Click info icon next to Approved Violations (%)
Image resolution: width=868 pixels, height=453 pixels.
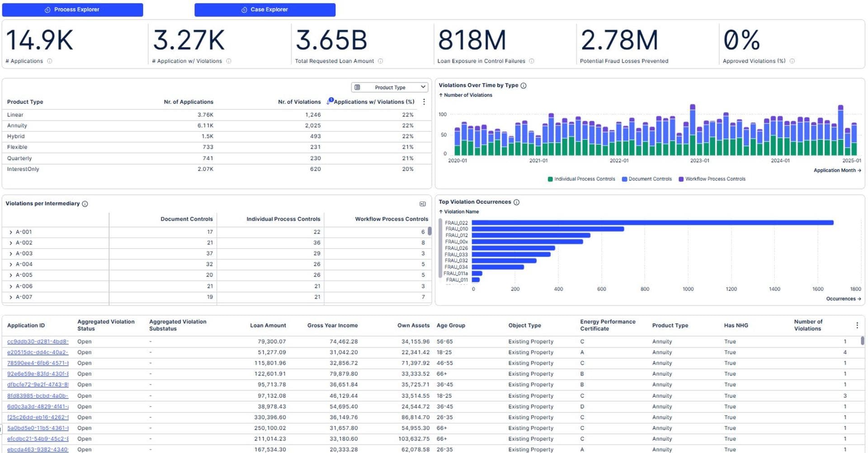tap(792, 61)
